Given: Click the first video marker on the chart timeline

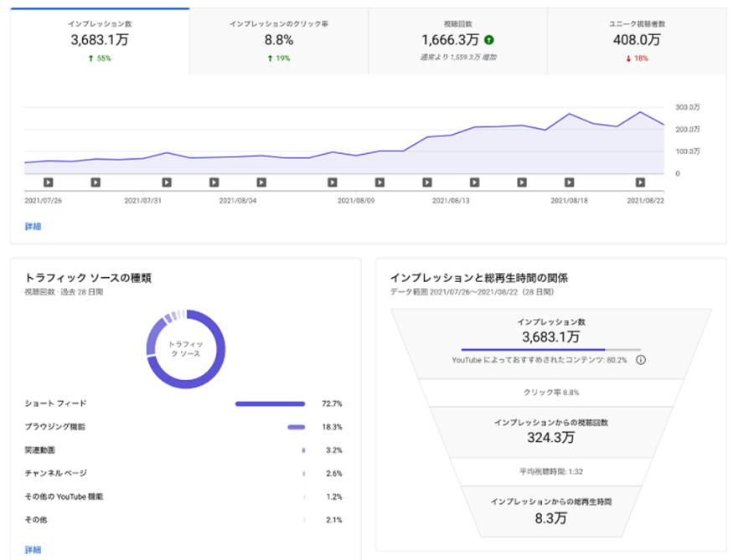Looking at the screenshot, I should pyautogui.click(x=48, y=182).
